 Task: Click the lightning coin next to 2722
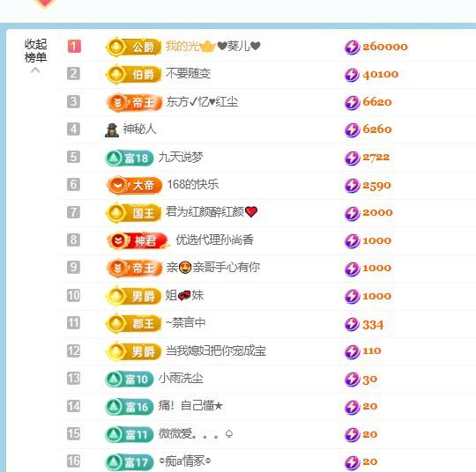pos(352,158)
